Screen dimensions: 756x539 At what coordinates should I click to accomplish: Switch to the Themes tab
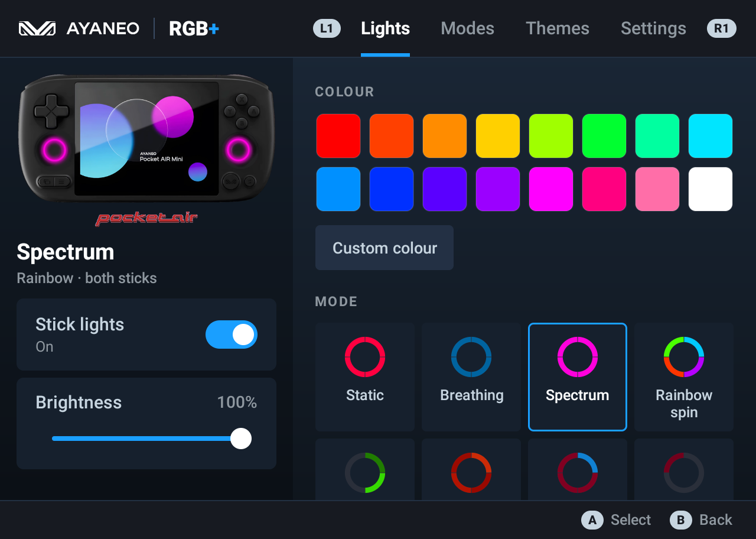pos(558,28)
